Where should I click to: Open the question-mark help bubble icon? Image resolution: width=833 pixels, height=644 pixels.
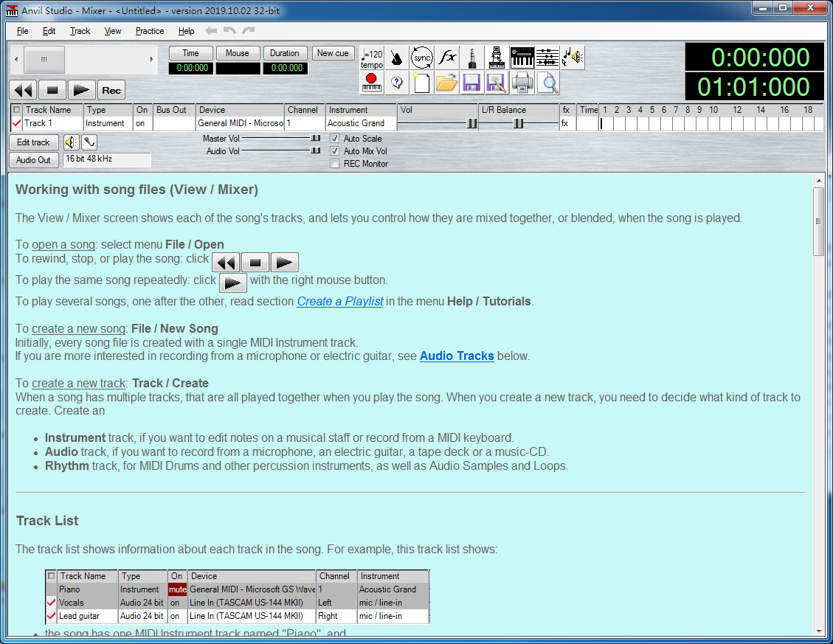click(x=396, y=83)
